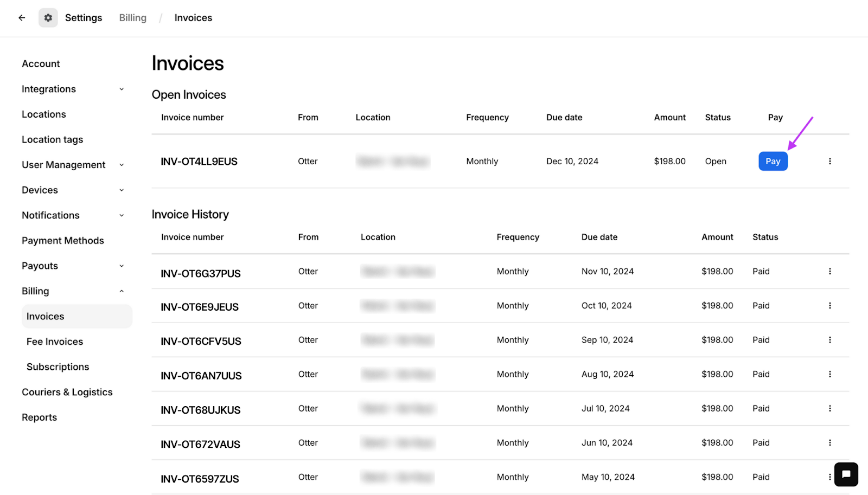Click the Jun 10, 2024 due date
Screen dimensions: 868x495
pyautogui.click(x=607, y=443)
